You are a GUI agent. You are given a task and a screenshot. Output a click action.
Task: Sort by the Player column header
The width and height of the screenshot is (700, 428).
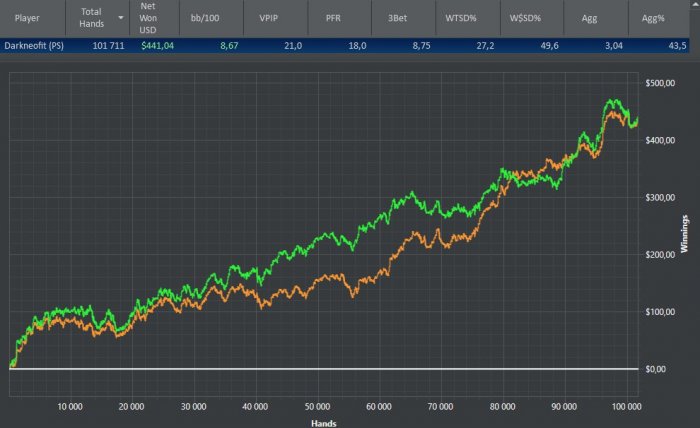(27, 18)
